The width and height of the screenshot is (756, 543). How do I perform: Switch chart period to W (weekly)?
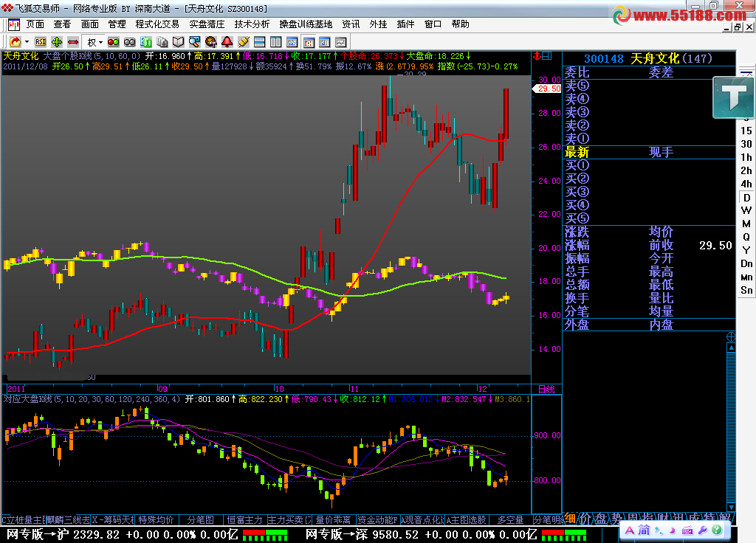(746, 210)
